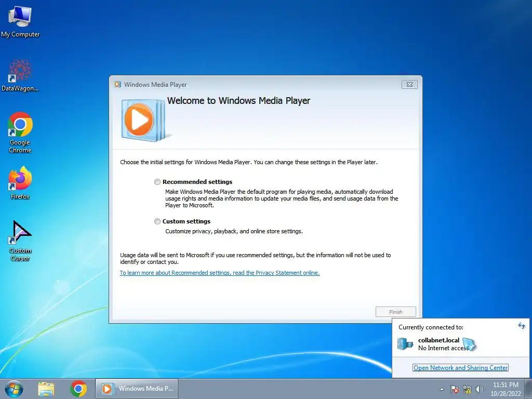Image resolution: width=532 pixels, height=399 pixels.
Task: Click the network tray icon
Action: click(467, 389)
